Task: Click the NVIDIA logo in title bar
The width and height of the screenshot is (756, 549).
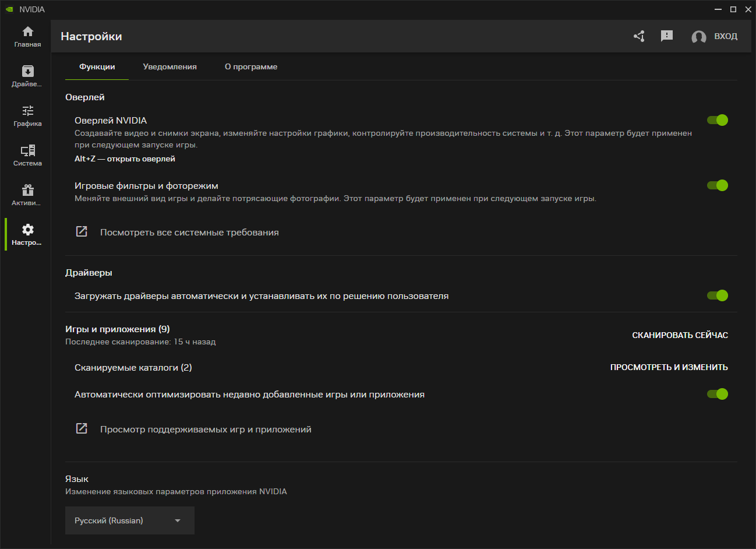Action: pyautogui.click(x=9, y=9)
